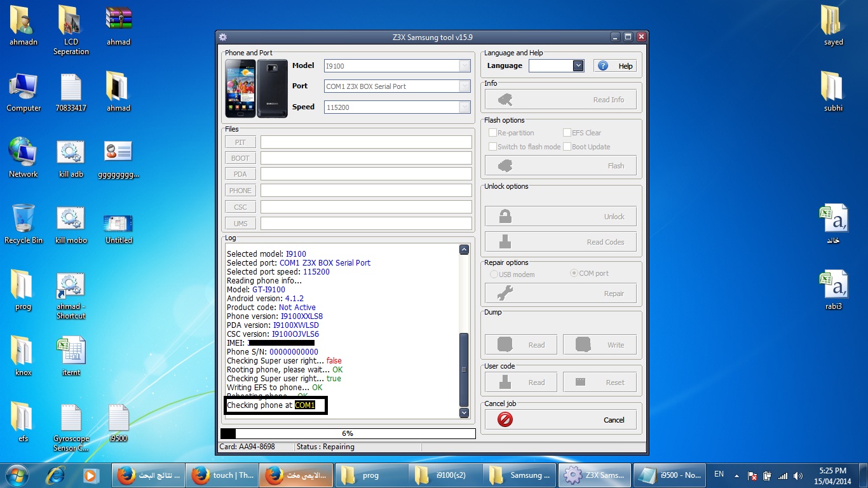Expand the Model dropdown showing I9100

465,65
